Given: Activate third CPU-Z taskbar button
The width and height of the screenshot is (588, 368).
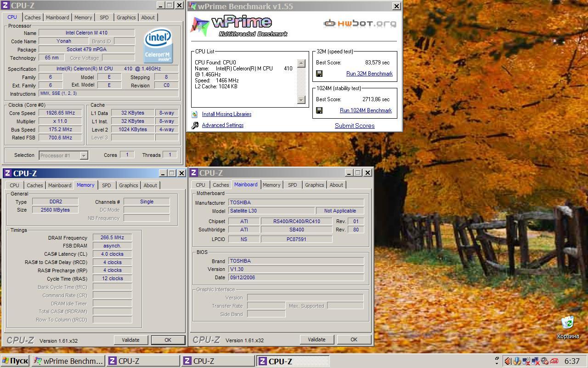Looking at the screenshot, I should coord(293,361).
